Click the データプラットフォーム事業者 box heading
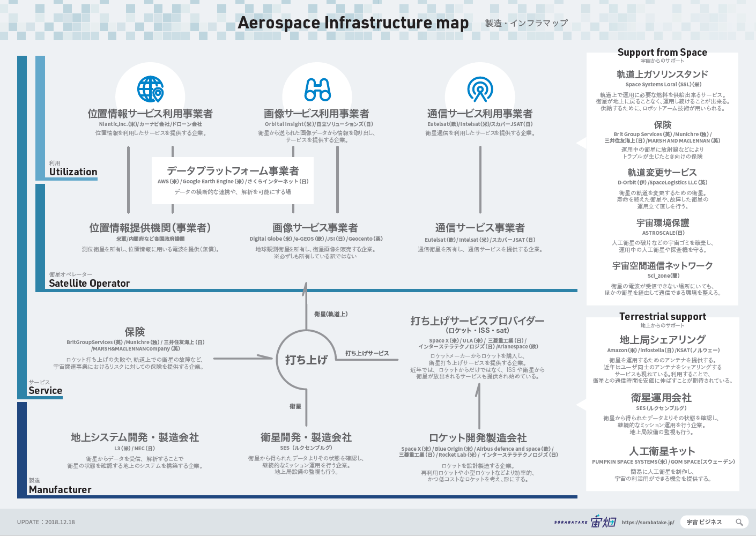The width and height of the screenshot is (756, 536). pos(233,171)
